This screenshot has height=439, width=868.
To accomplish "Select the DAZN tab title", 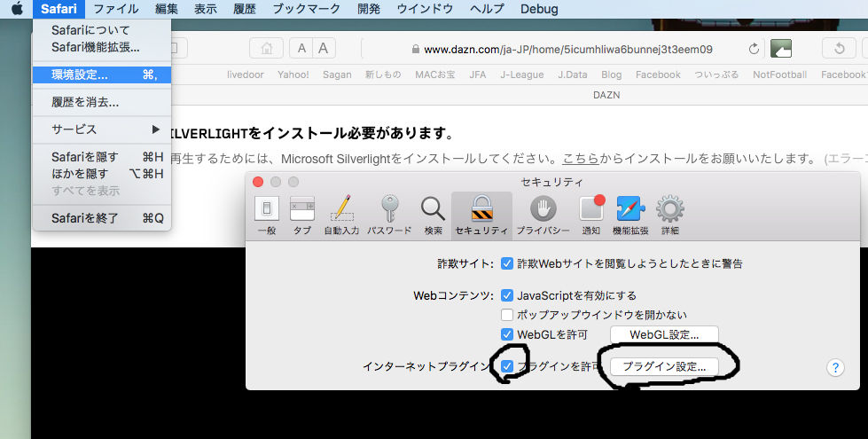I will (606, 95).
